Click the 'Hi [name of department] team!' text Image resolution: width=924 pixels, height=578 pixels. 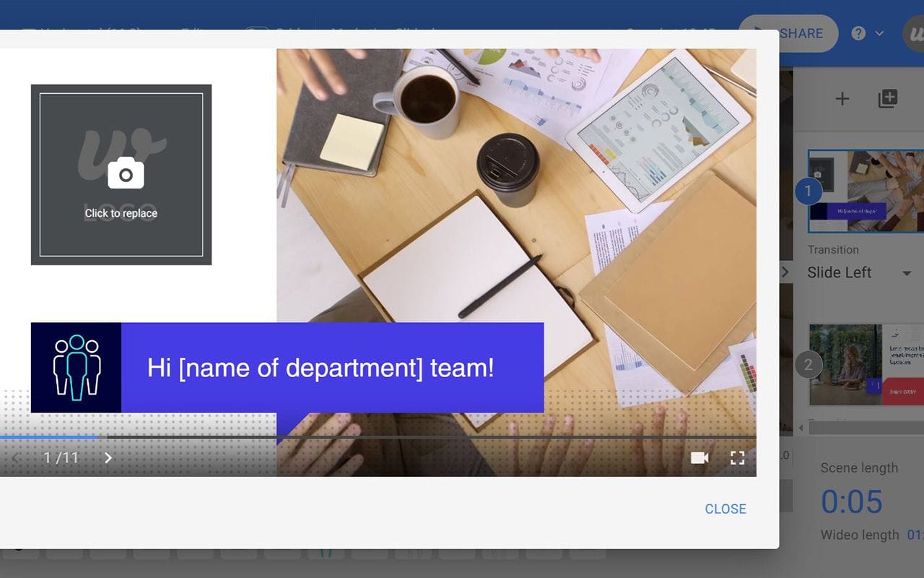(x=321, y=368)
